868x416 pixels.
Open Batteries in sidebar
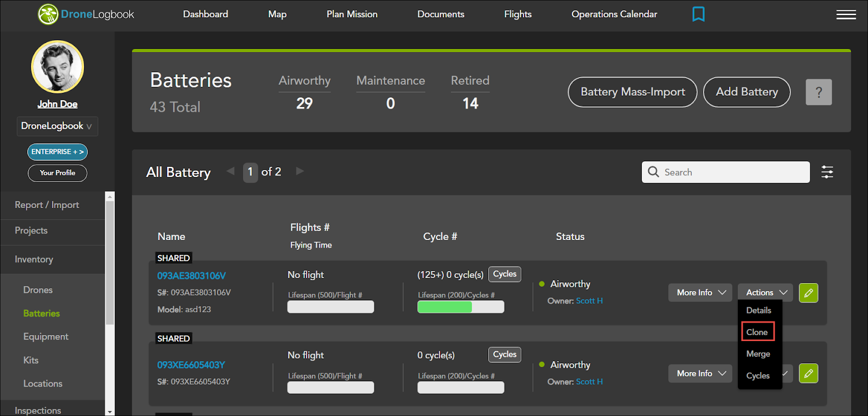tap(41, 313)
